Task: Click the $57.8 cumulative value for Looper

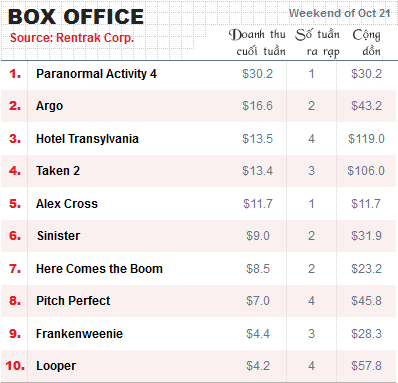Action: (366, 366)
